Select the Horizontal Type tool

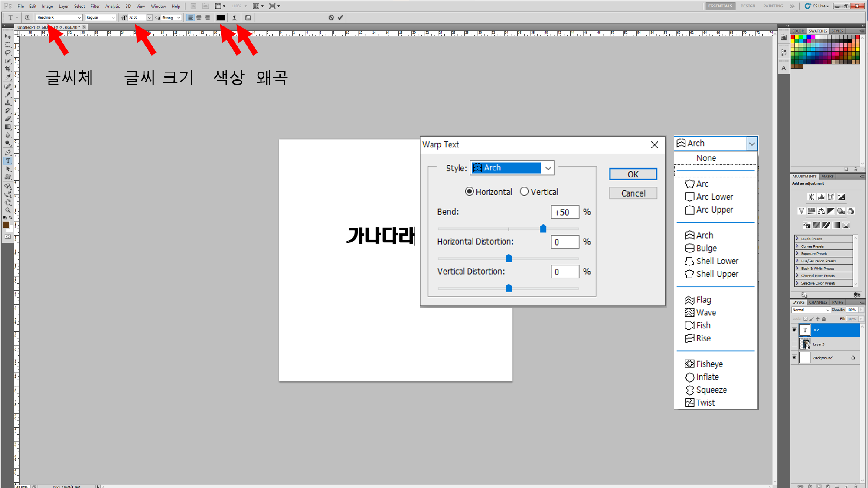8,161
